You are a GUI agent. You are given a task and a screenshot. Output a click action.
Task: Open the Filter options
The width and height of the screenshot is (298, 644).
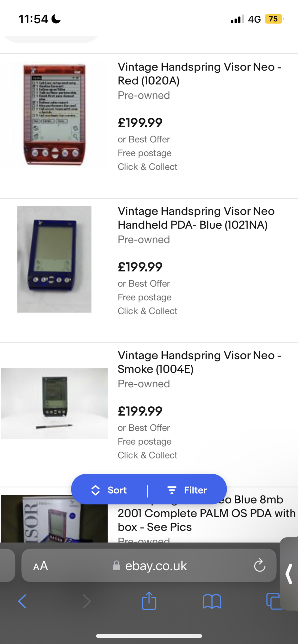tap(187, 490)
